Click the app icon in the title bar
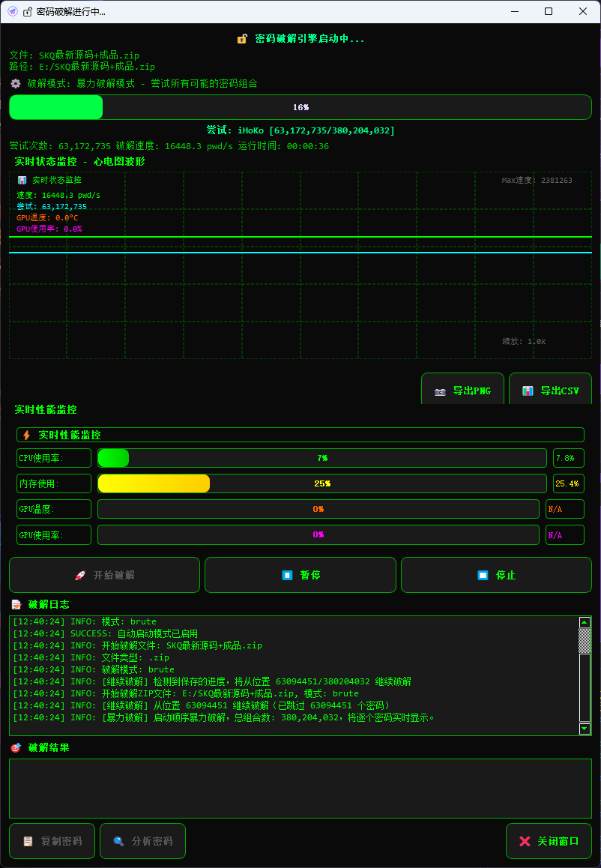 (x=12, y=12)
